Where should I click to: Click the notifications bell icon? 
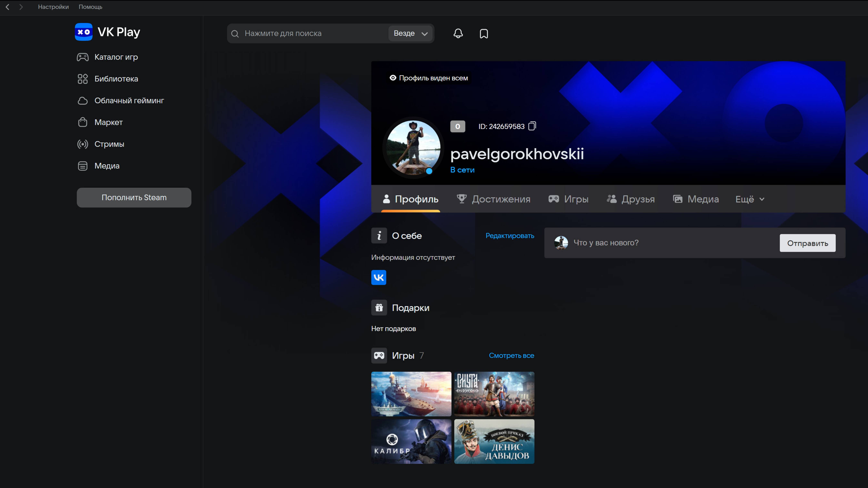[x=458, y=33]
